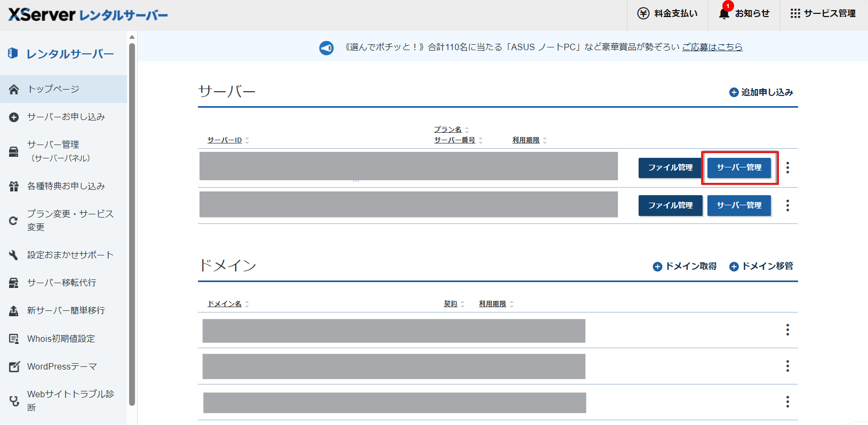Open サーバーお申し込み sidebar item

tap(63, 117)
